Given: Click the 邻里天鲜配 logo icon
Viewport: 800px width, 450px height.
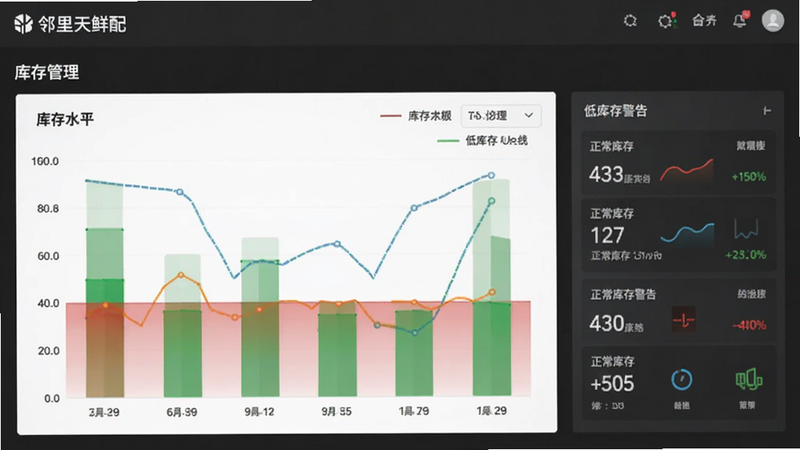Looking at the screenshot, I should 23,24.
